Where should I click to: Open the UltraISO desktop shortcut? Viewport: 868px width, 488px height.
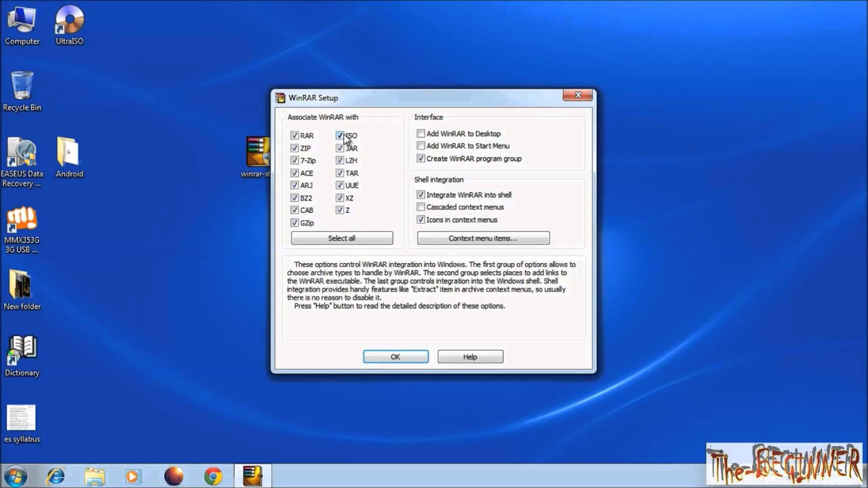(x=69, y=25)
